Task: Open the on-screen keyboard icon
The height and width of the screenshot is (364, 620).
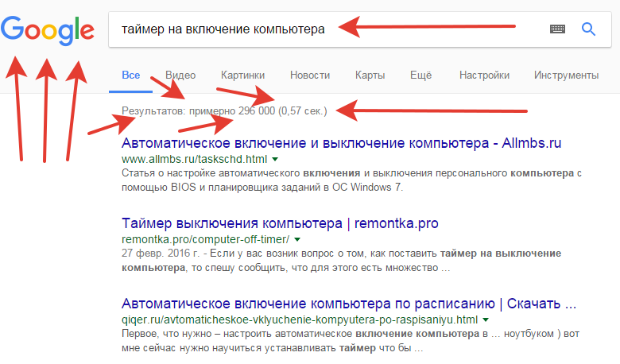Action: point(557,29)
